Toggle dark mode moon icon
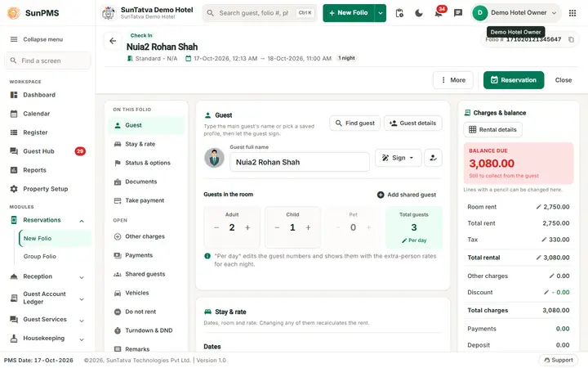Viewport: 588px width, 368px height. 419,13
